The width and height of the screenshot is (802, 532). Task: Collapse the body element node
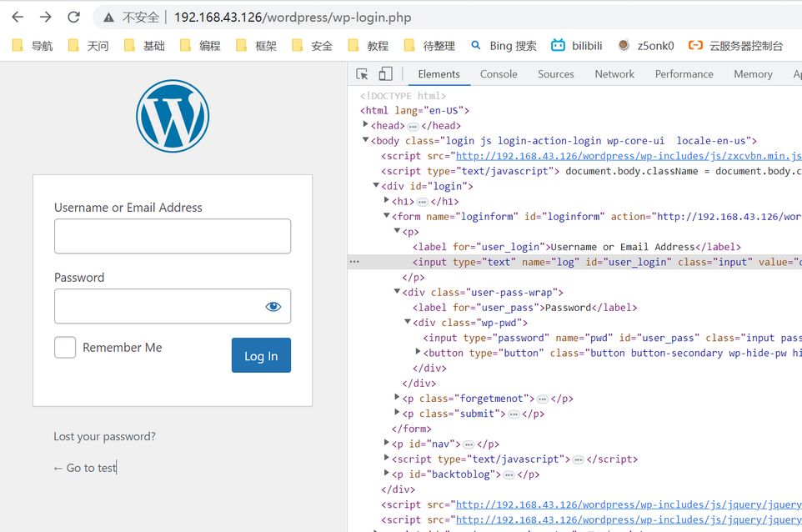coord(365,139)
